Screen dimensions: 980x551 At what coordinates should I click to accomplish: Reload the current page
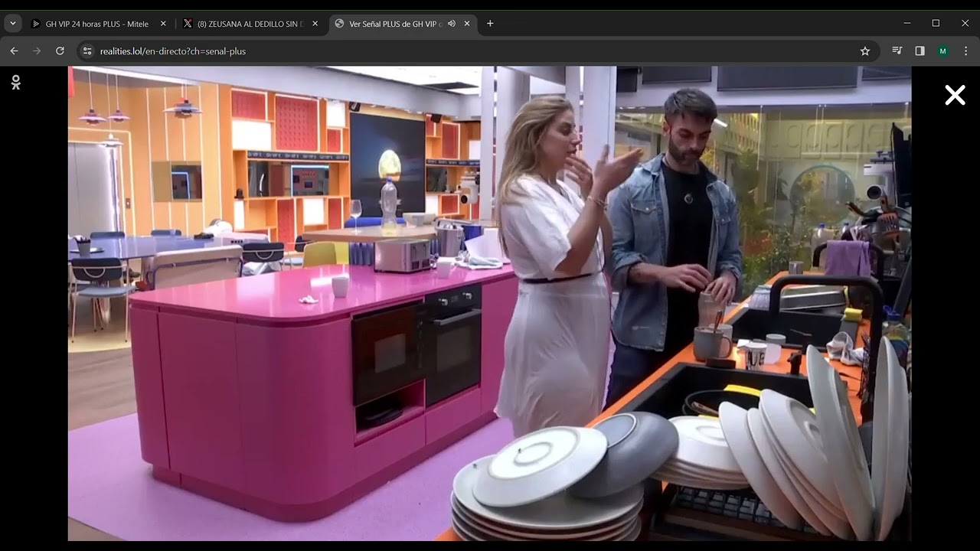pos(60,51)
